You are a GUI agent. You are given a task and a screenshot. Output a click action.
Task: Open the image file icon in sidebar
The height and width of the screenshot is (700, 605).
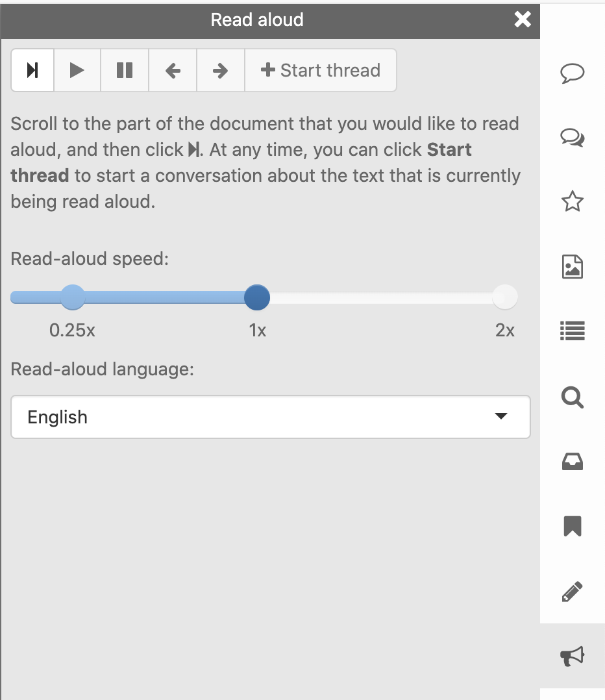coord(572,267)
